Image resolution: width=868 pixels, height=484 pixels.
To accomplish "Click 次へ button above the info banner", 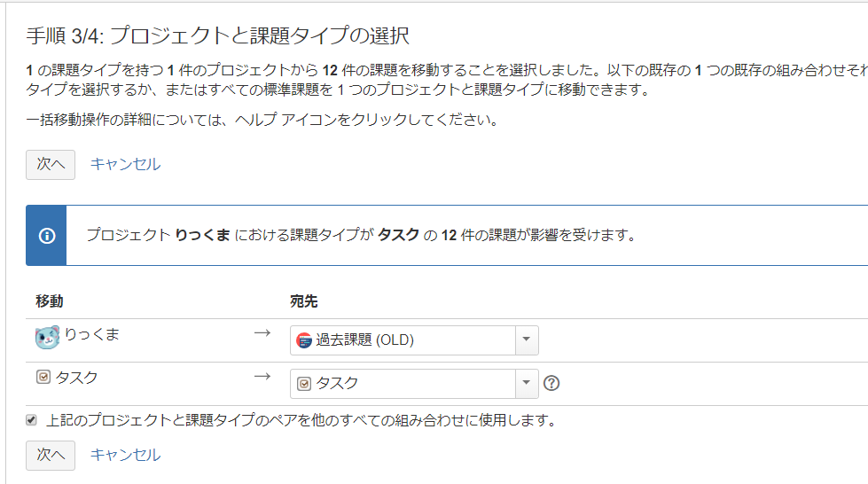I will 51,164.
